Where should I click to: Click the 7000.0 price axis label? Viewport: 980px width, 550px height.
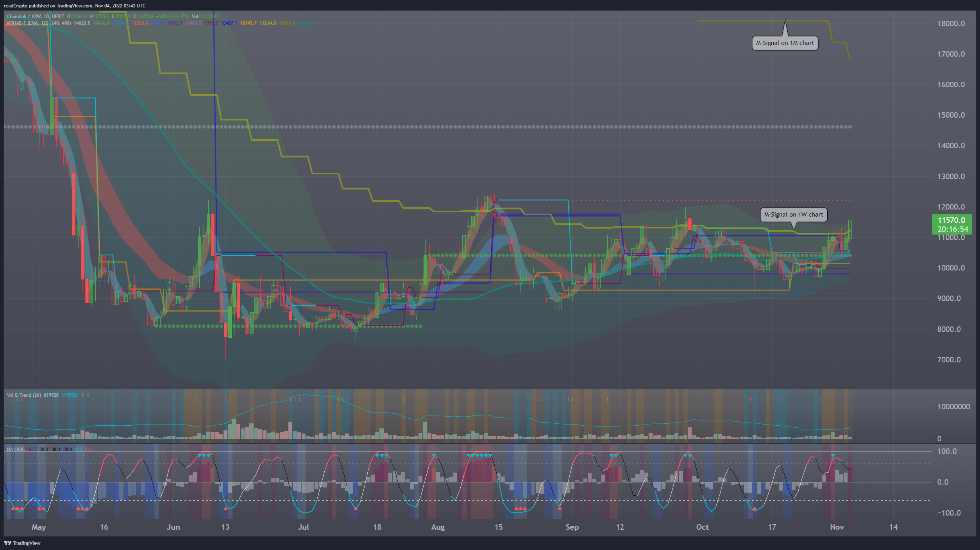tap(949, 360)
